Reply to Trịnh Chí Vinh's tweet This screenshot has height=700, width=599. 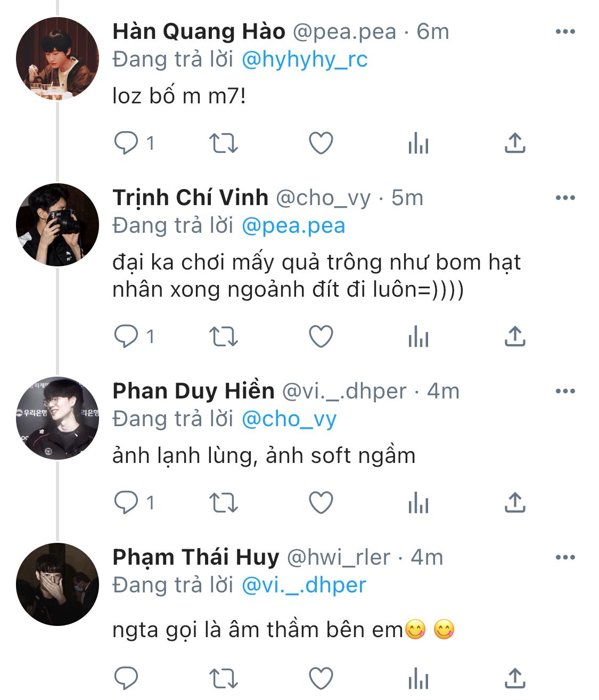click(126, 336)
